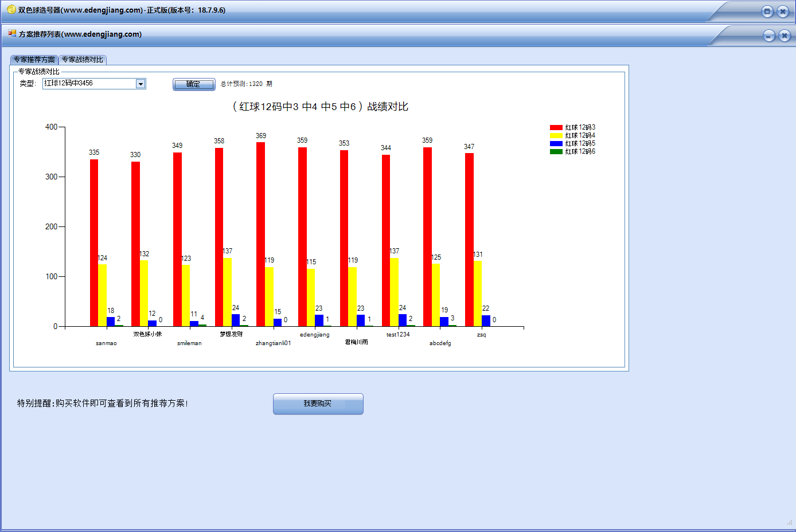
Task: Click the app icon in main title bar
Action: [x=11, y=10]
